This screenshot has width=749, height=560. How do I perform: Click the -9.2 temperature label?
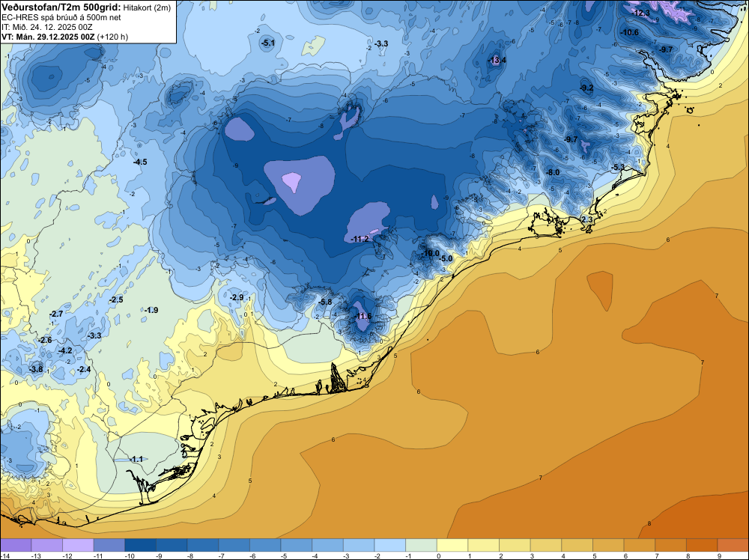click(x=586, y=88)
